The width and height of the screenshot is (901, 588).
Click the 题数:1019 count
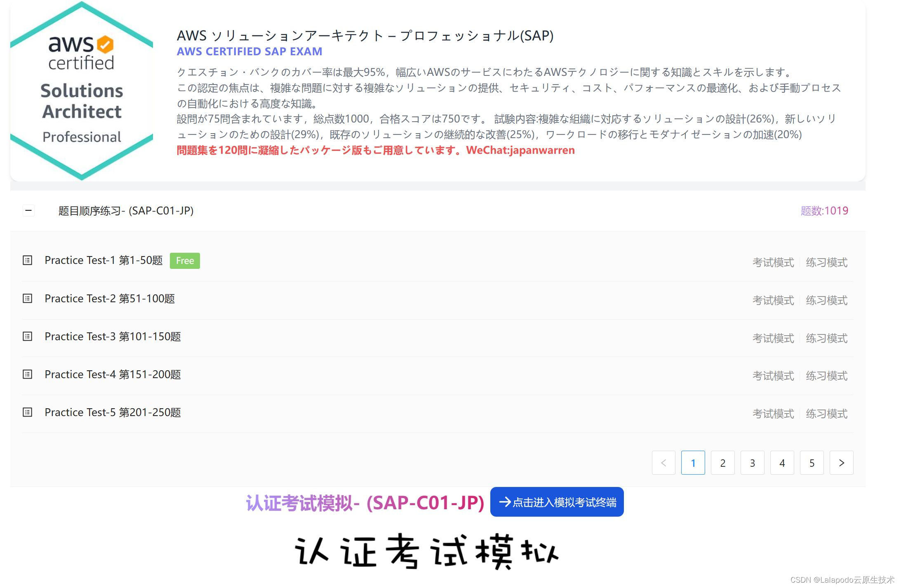(824, 211)
